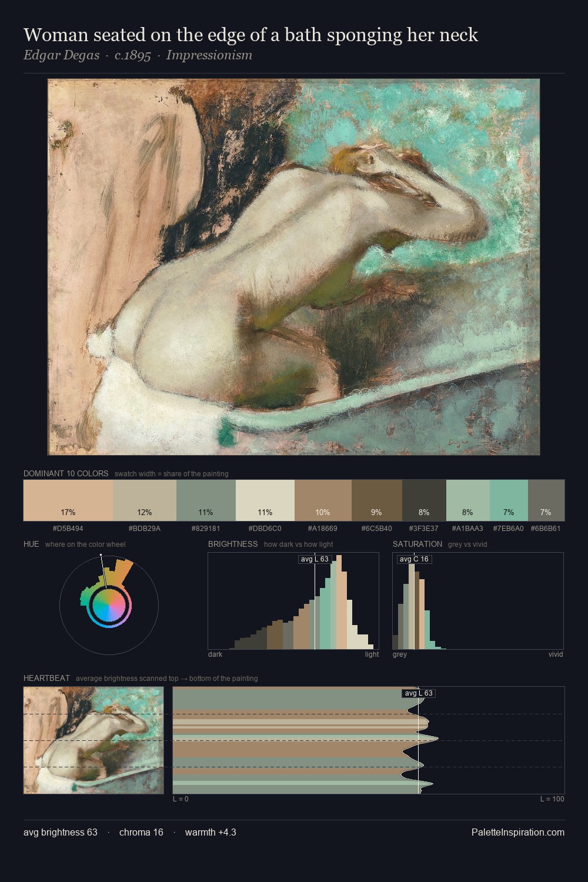Image resolution: width=588 pixels, height=882 pixels.
Task: Open the small heartbeat painting thumbnail
Action: [93, 740]
